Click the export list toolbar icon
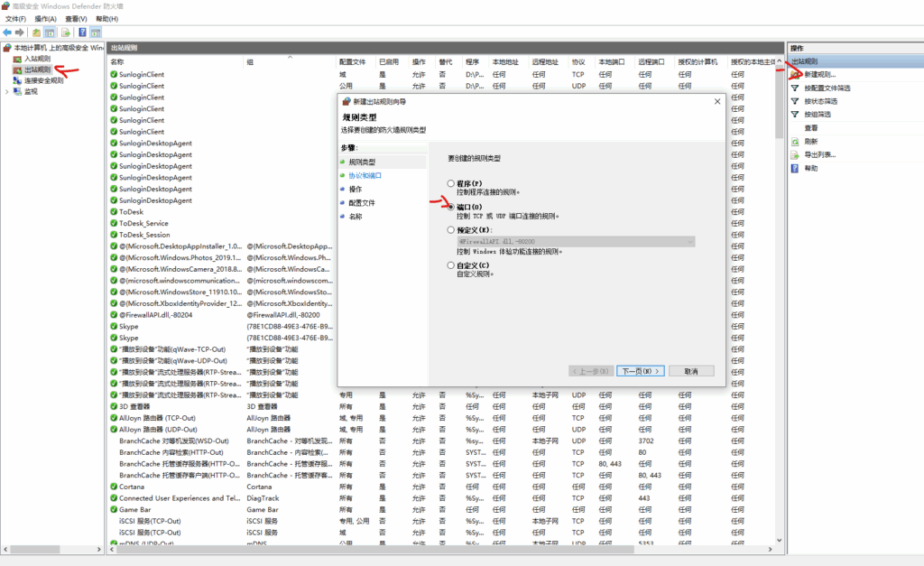Viewport: 924px width, 566px height. coord(65,32)
